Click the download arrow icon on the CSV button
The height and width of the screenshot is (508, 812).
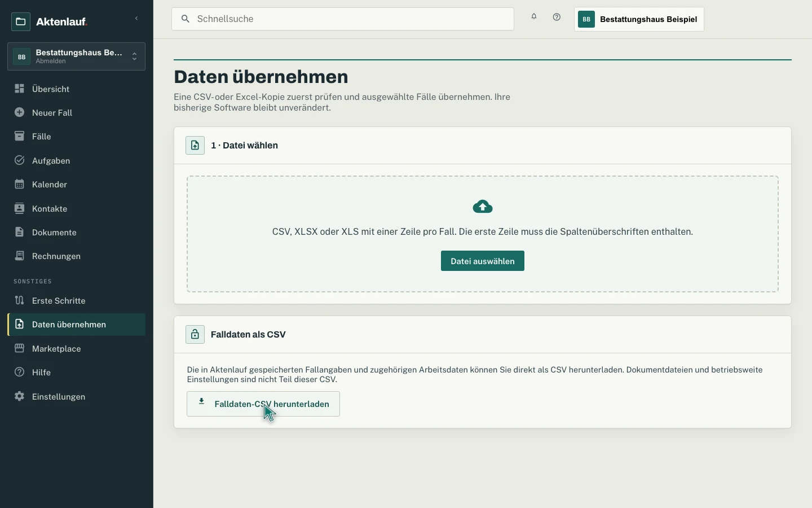tap(201, 402)
